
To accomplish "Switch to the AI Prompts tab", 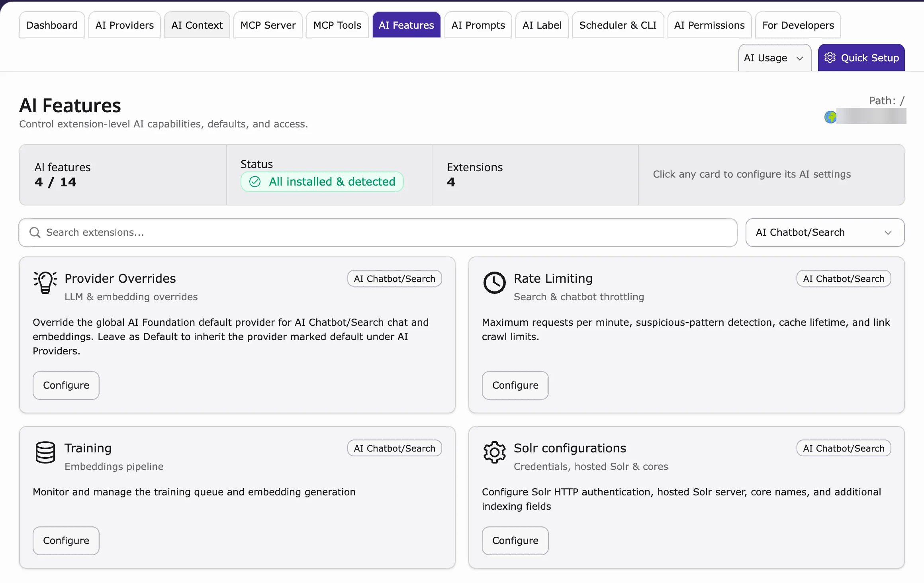I will (478, 25).
